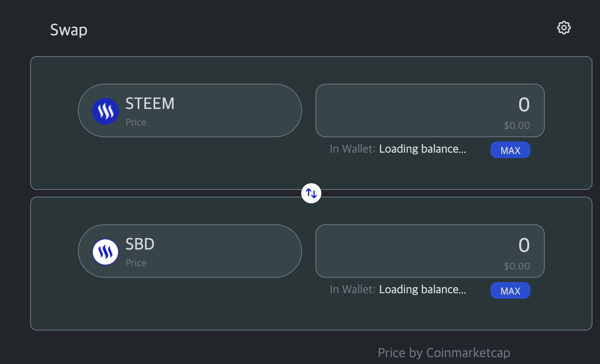The width and height of the screenshot is (600, 364).
Task: Click the STEEM token logo
Action: click(x=105, y=111)
